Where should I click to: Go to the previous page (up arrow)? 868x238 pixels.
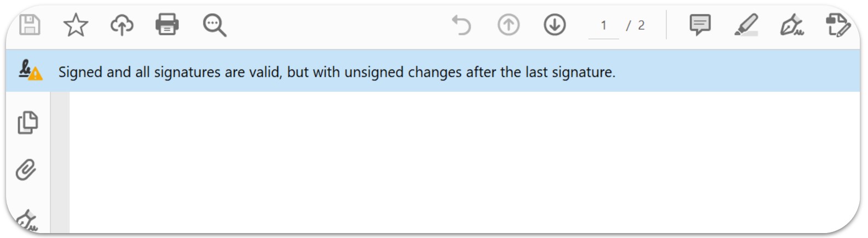[x=509, y=25]
